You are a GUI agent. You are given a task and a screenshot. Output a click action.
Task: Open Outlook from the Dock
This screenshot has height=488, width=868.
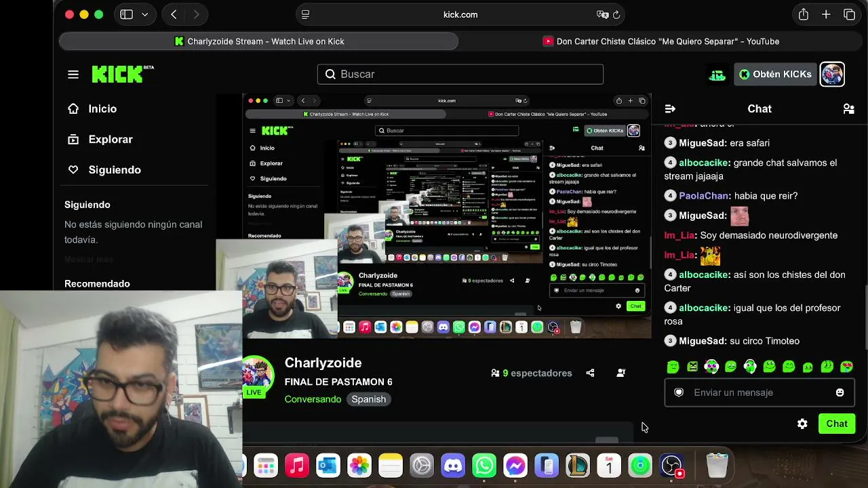pyautogui.click(x=328, y=466)
